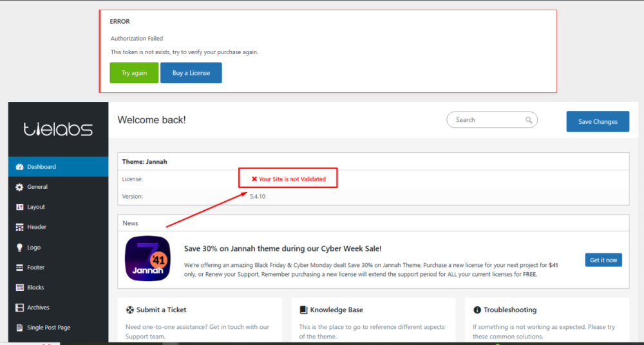
Task: Click the book icon beside Knowledge Base
Action: pos(303,310)
